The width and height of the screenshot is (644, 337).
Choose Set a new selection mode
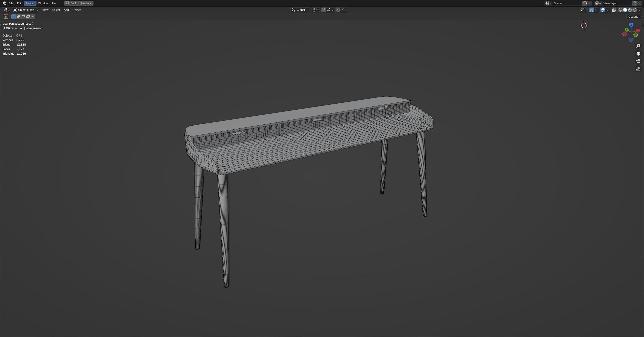[x=14, y=17]
